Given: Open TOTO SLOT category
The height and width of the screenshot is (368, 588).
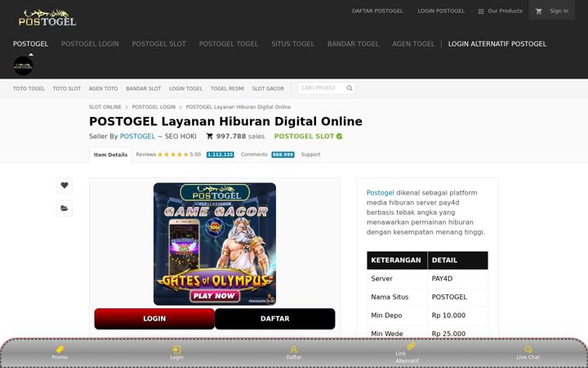Looking at the screenshot, I should click(x=67, y=88).
